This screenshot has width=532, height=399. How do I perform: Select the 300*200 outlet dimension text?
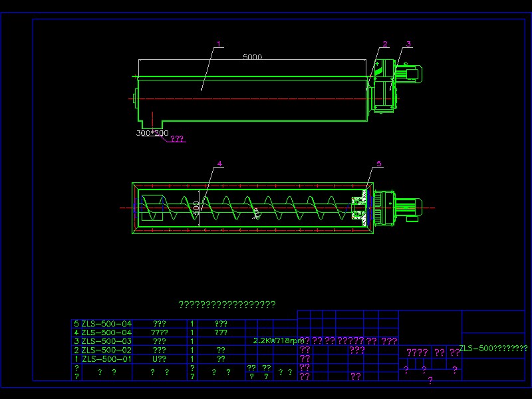[152, 133]
